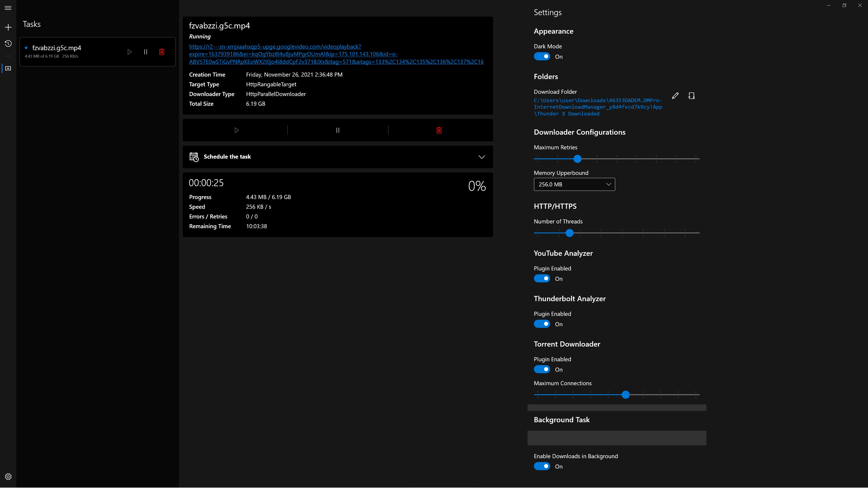This screenshot has width=868, height=488.
Task: Click the Remaining Time value 10:03:38
Action: click(x=256, y=226)
